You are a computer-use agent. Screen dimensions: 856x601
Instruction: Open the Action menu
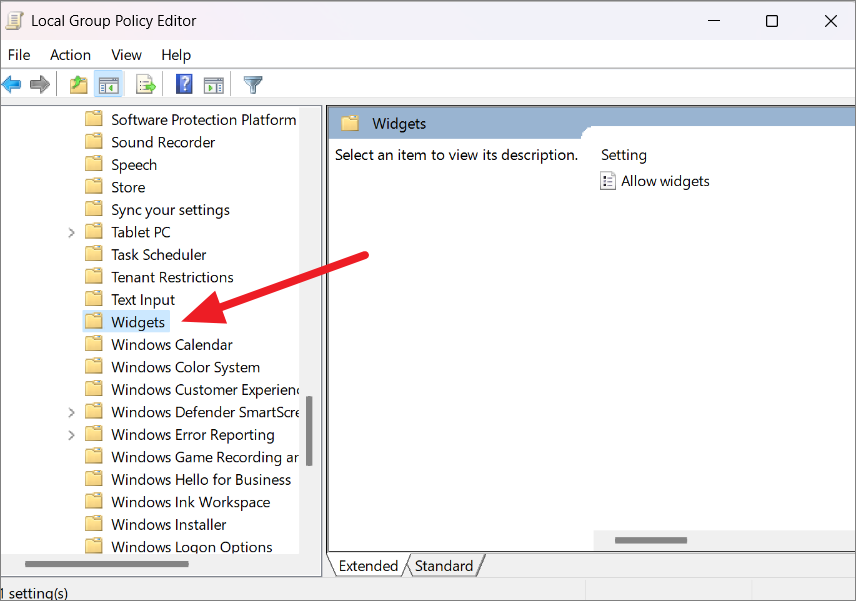(70, 55)
